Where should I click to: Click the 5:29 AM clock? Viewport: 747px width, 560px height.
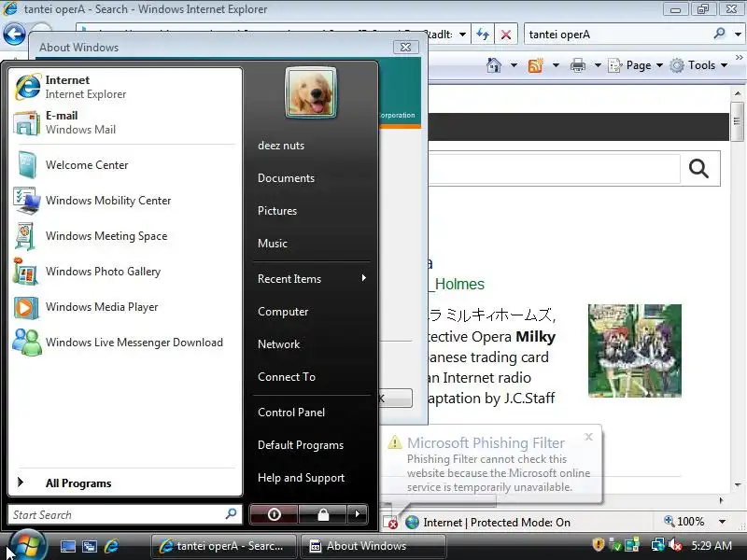pyautogui.click(x=712, y=546)
